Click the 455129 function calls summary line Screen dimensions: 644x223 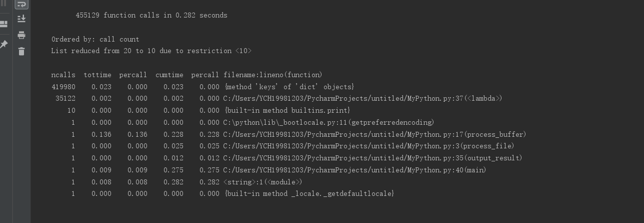tap(151, 15)
